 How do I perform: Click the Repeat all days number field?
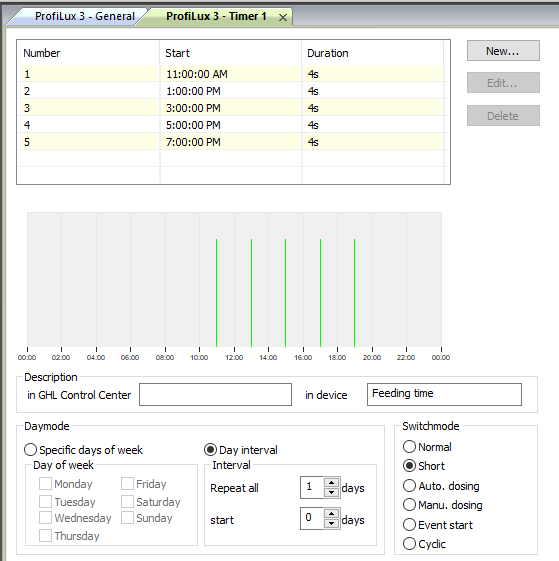312,487
